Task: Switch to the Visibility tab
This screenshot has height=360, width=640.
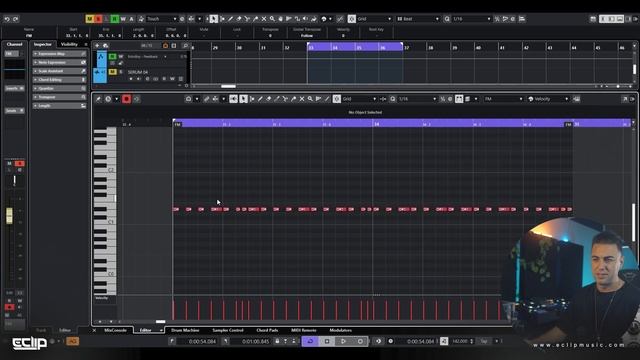Action: (x=69, y=44)
